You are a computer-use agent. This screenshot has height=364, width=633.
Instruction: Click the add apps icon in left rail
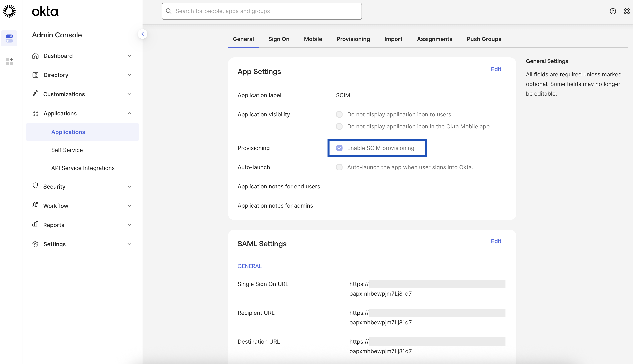9,61
